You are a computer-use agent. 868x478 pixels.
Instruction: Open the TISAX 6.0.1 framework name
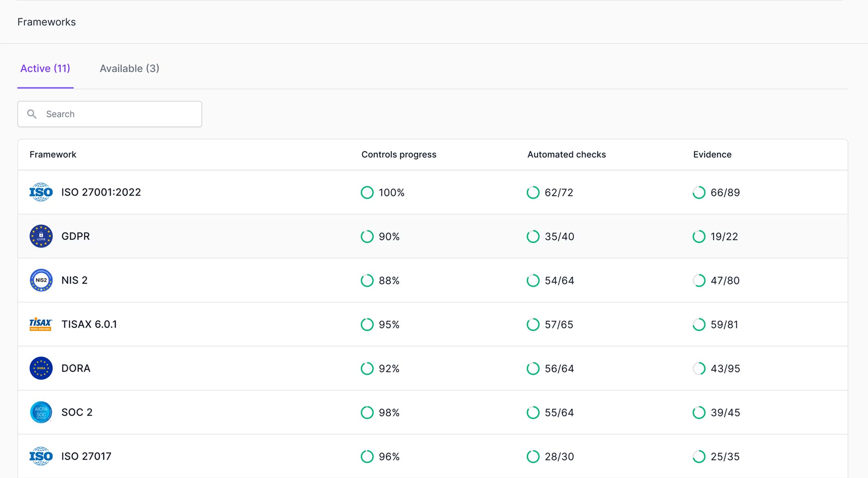(89, 324)
